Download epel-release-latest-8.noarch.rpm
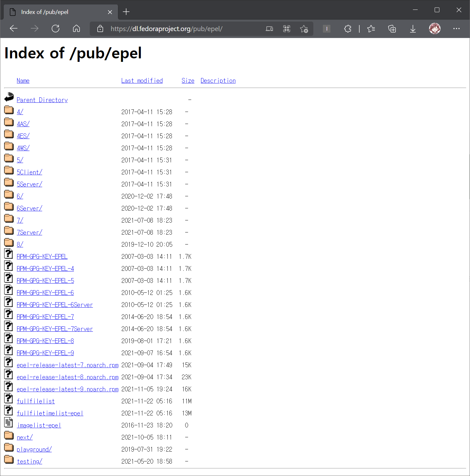The image size is (470, 476). click(68, 377)
